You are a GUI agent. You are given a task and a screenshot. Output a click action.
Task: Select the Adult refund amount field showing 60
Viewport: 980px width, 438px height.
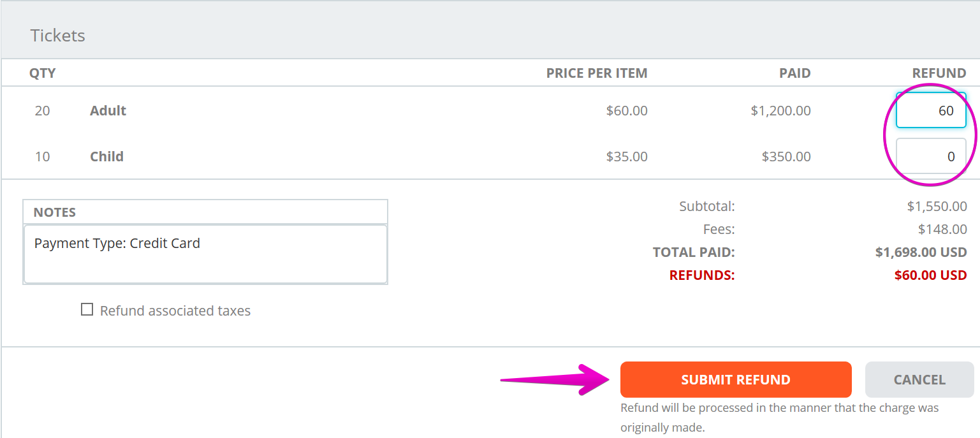click(930, 110)
